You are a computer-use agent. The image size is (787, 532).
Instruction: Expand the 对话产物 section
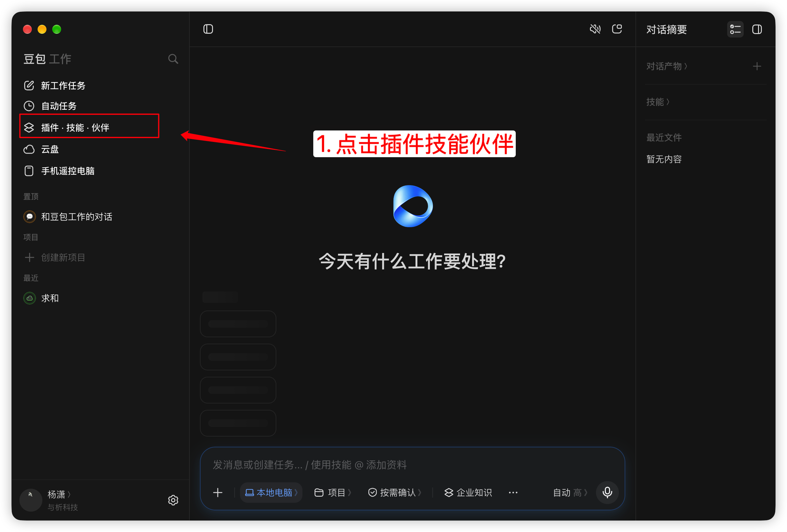666,66
